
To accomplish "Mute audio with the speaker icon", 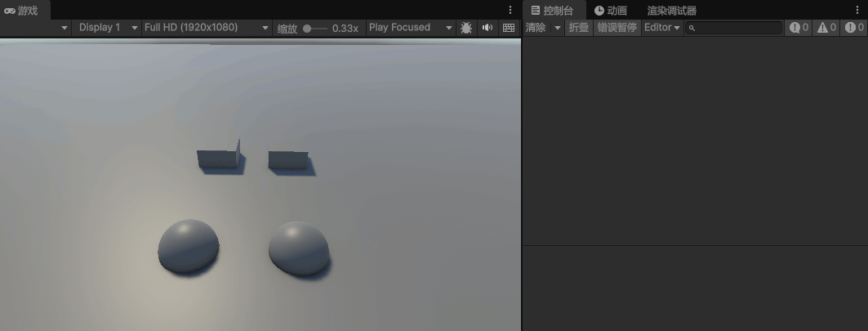I will pos(487,28).
